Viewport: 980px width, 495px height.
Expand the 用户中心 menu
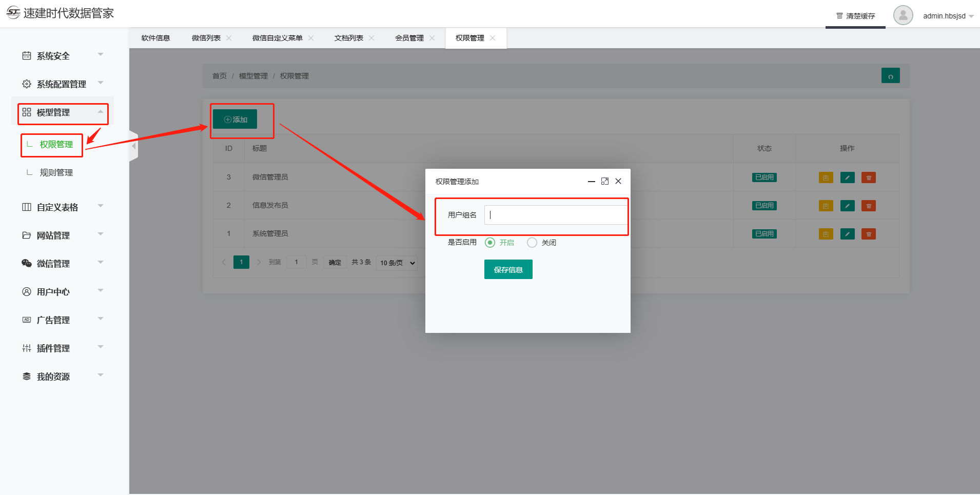coord(101,290)
